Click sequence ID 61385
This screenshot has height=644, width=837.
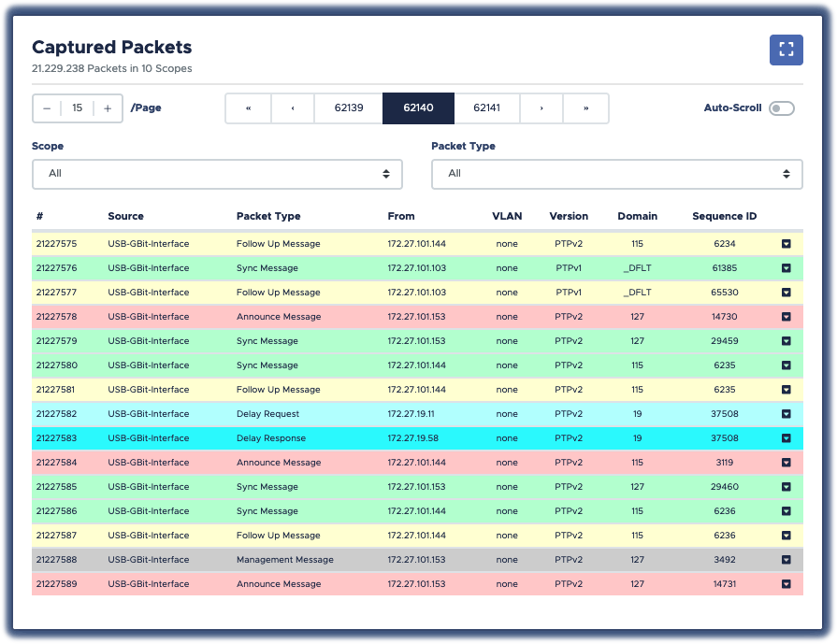(x=725, y=268)
